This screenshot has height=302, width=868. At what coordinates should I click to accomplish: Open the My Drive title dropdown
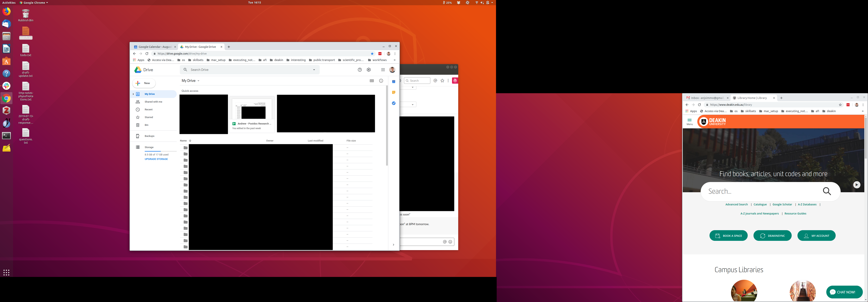(x=198, y=81)
